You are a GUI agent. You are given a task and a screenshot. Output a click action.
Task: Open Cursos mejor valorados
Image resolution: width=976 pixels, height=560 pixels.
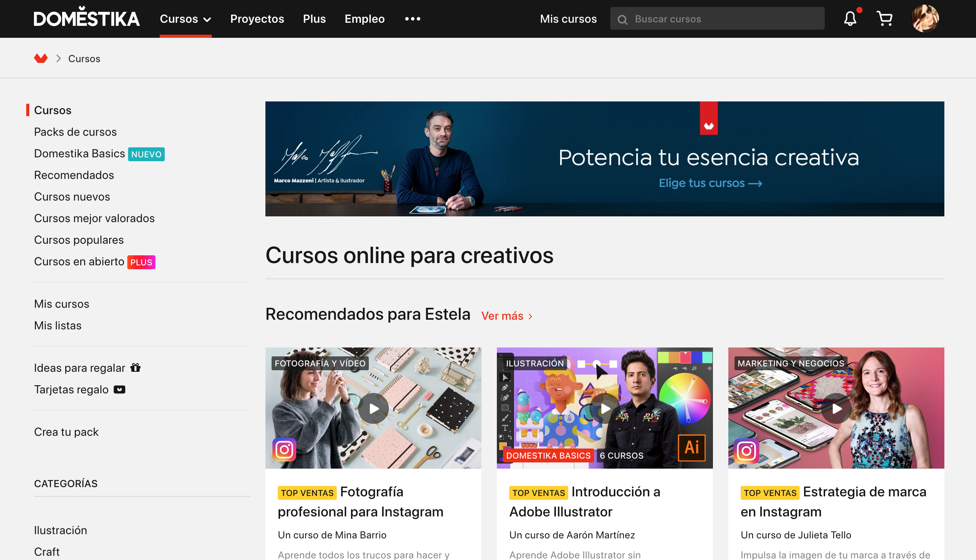tap(94, 218)
